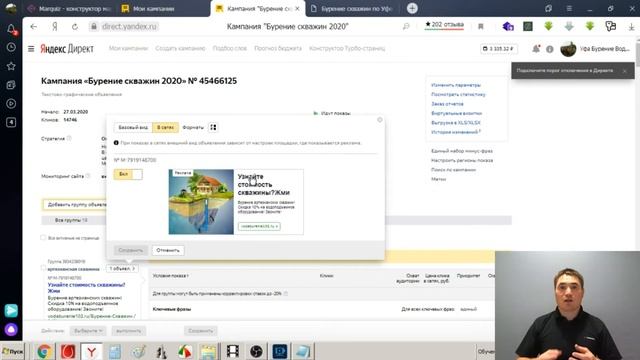Viewport: 640px width, 360px height.
Task: Open favorites via the sidebar star icon
Action: pos(11,66)
